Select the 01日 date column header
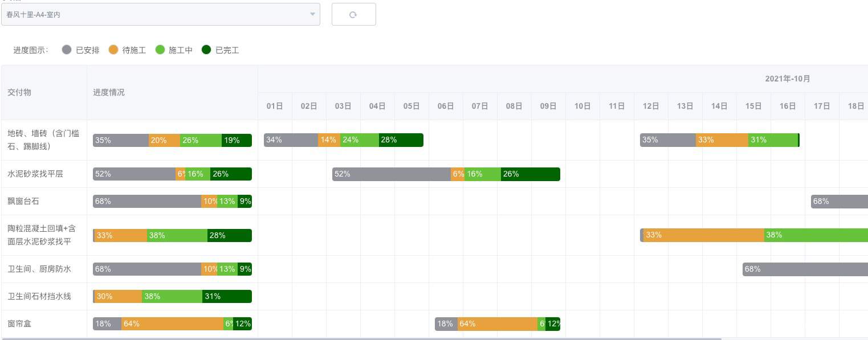The width and height of the screenshot is (868, 340). click(275, 106)
